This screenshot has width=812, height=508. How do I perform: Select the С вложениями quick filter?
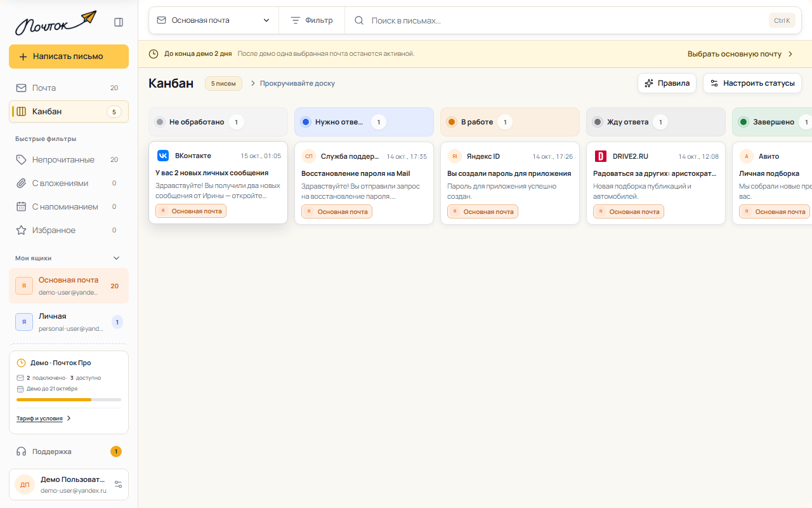[69, 183]
